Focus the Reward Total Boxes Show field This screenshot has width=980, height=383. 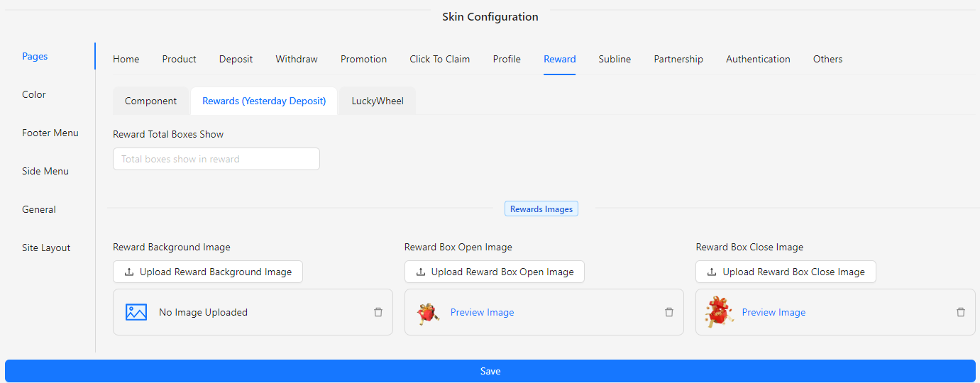[216, 159]
